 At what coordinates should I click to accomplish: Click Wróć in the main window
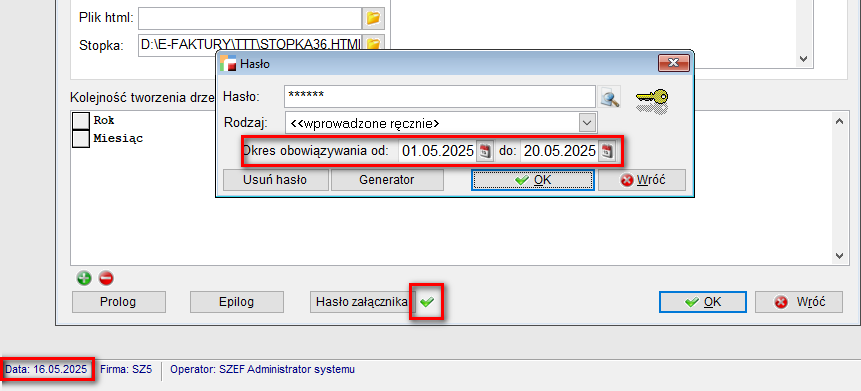pyautogui.click(x=799, y=302)
